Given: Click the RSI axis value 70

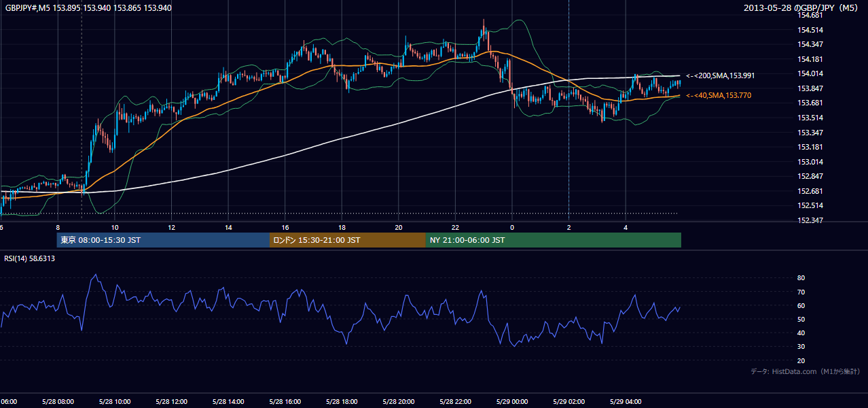Looking at the screenshot, I should point(801,292).
